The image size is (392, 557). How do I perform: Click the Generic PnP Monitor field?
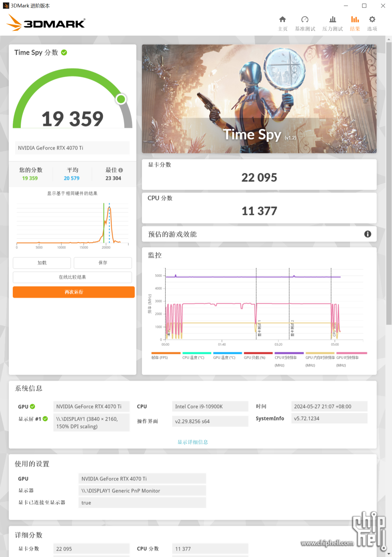142,491
